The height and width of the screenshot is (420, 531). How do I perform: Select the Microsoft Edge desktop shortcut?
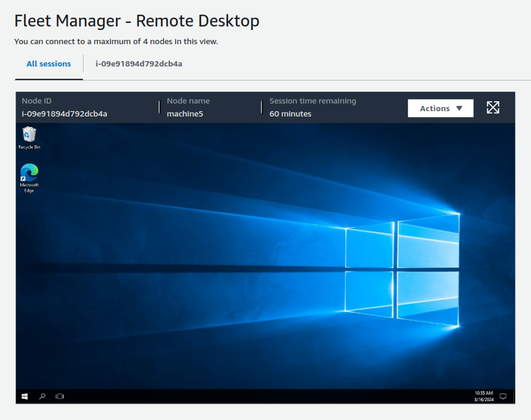coord(29,178)
